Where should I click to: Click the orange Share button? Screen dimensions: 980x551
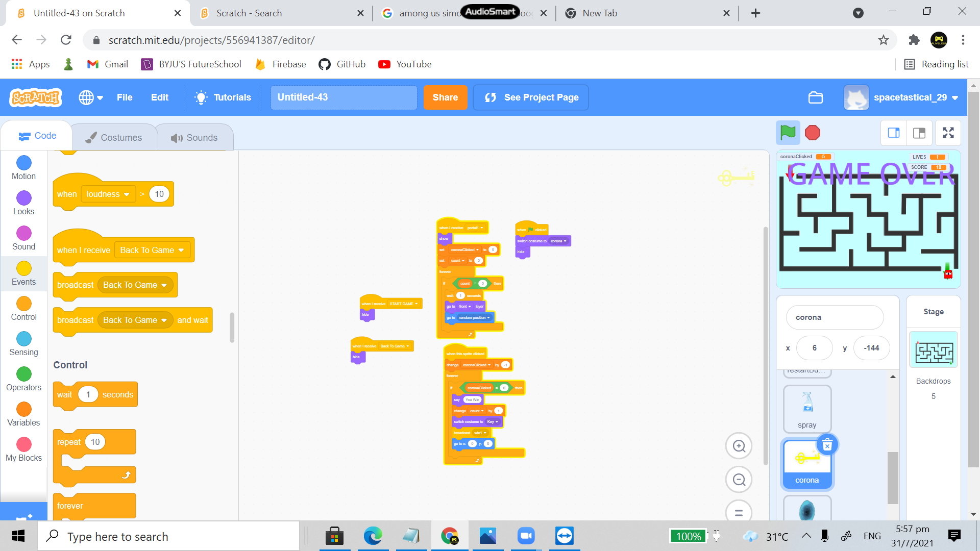pos(445,97)
